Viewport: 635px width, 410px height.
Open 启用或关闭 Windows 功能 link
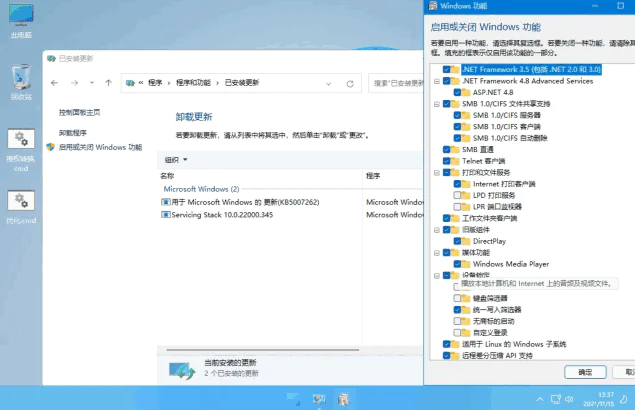100,147
